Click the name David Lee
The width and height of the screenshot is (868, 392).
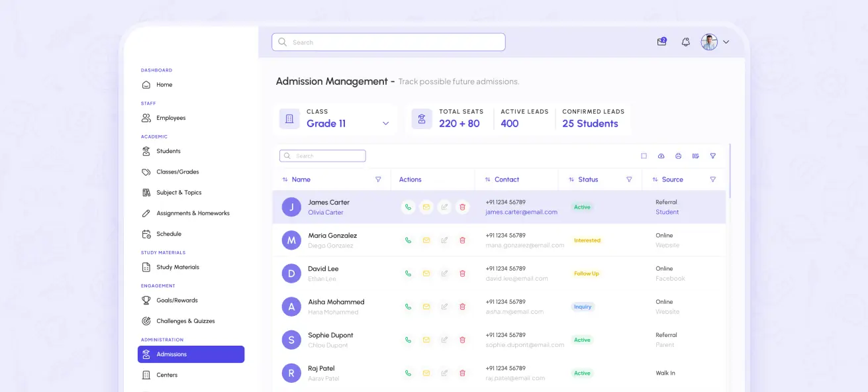click(x=323, y=269)
